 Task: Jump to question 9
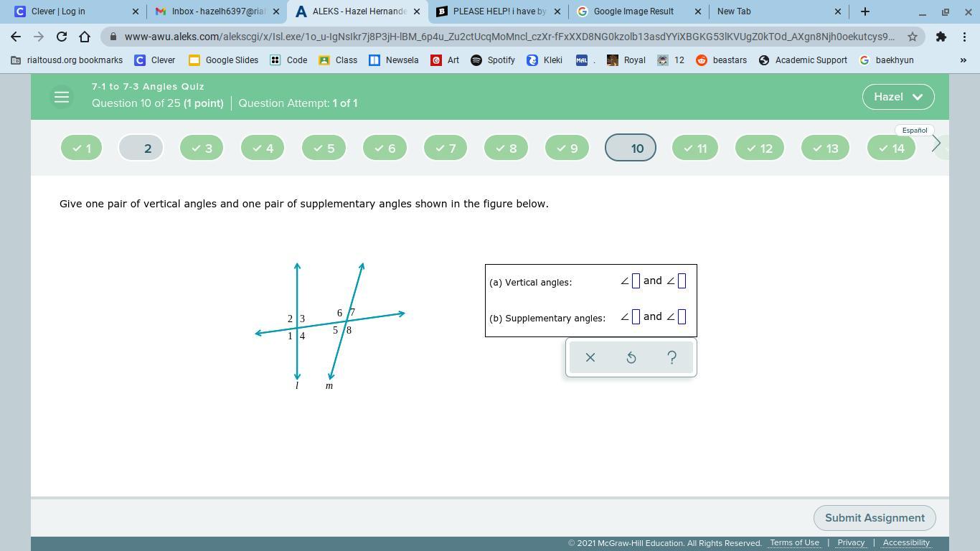[567, 149]
